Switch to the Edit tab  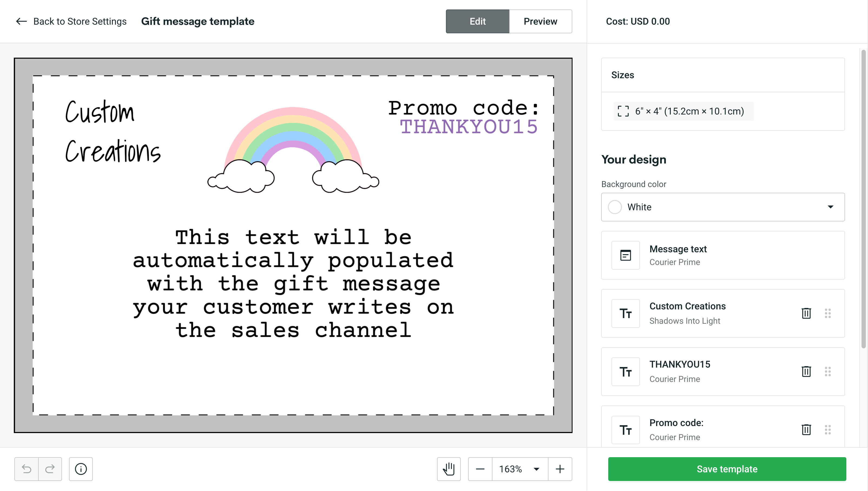pyautogui.click(x=477, y=21)
